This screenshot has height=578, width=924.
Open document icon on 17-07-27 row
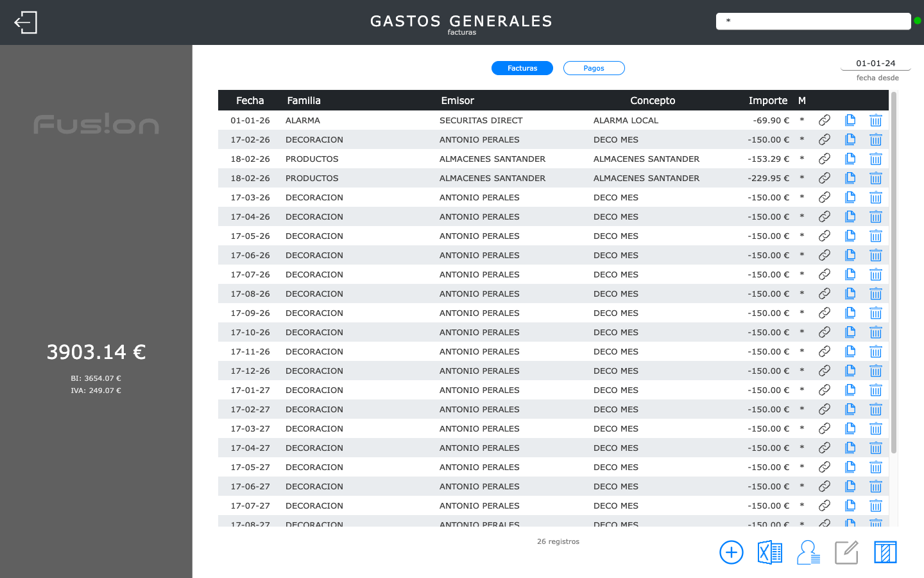(850, 505)
